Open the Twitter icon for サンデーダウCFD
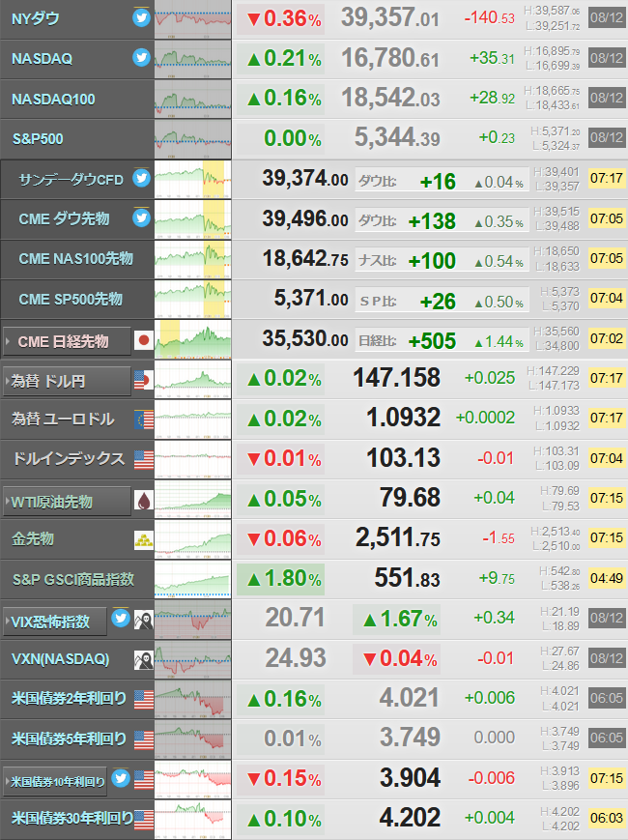The height and width of the screenshot is (840, 628). coord(141,177)
